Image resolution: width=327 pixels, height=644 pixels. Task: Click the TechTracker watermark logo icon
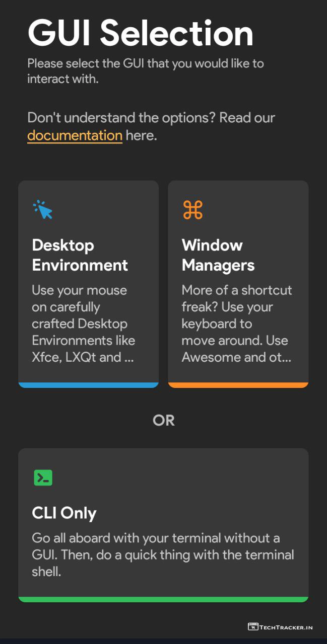tap(253, 627)
